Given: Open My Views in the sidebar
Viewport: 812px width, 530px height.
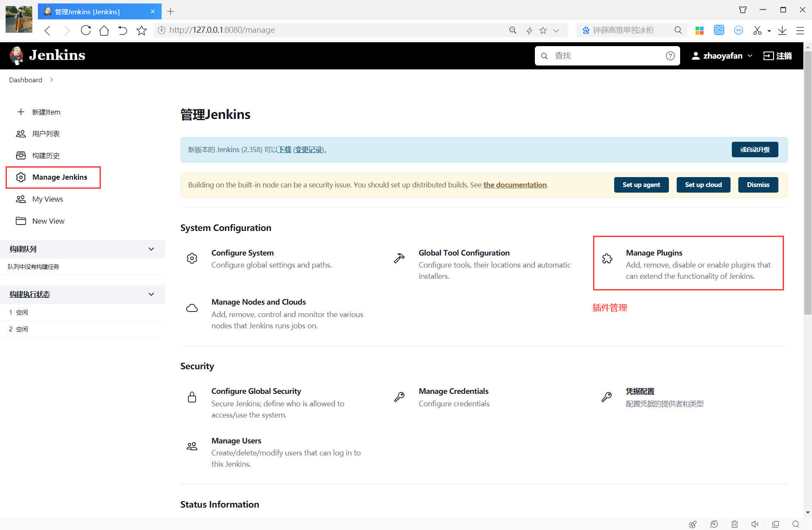Looking at the screenshot, I should [48, 199].
